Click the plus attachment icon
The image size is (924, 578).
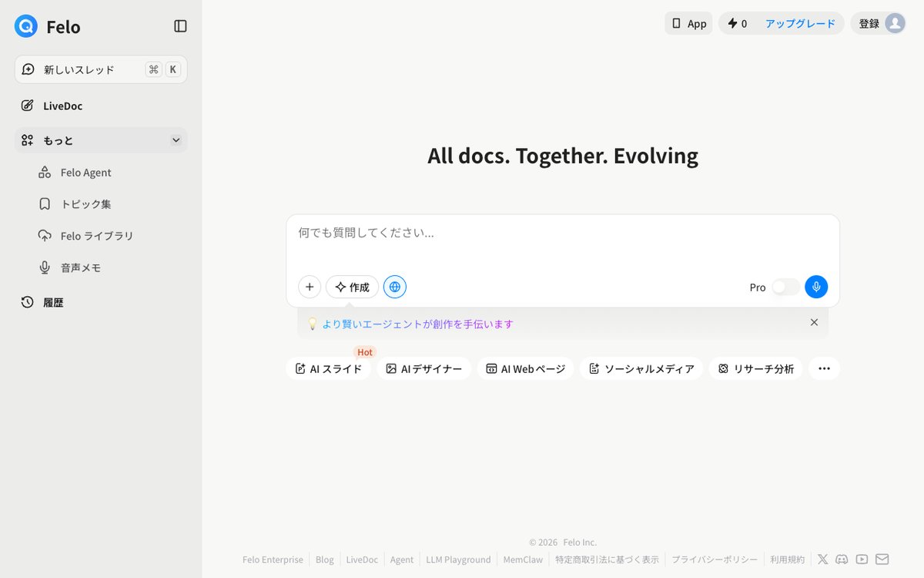click(x=310, y=287)
